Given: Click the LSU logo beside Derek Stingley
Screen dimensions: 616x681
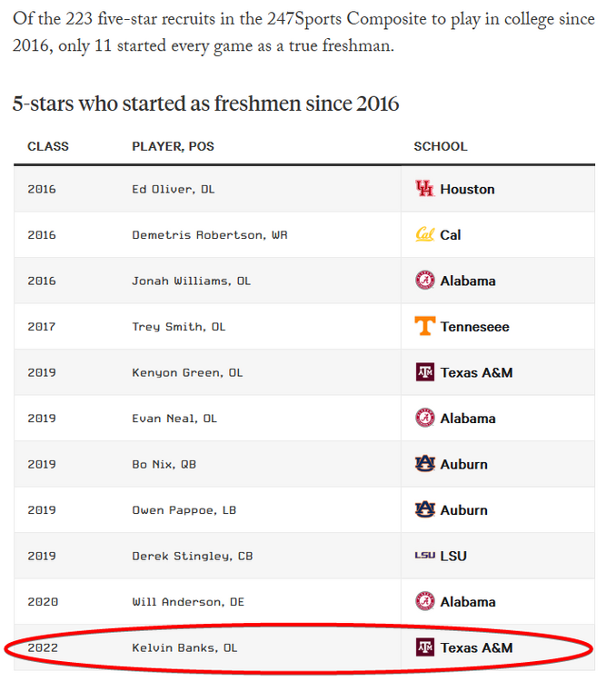Looking at the screenshot, I should pyautogui.click(x=424, y=556).
